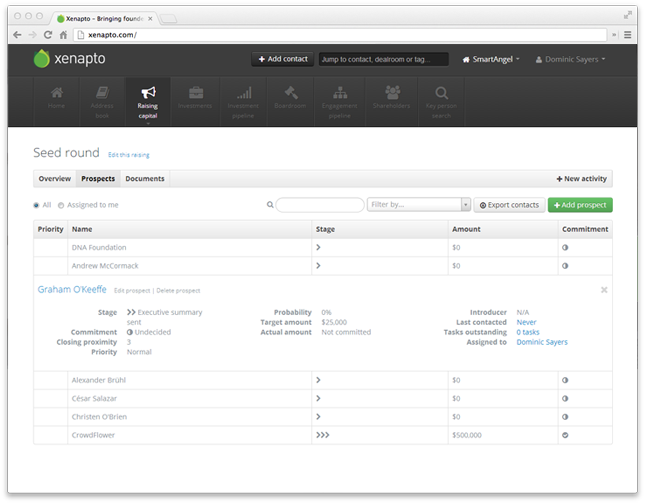Open the Dominic Sayers assigned link

[542, 342]
